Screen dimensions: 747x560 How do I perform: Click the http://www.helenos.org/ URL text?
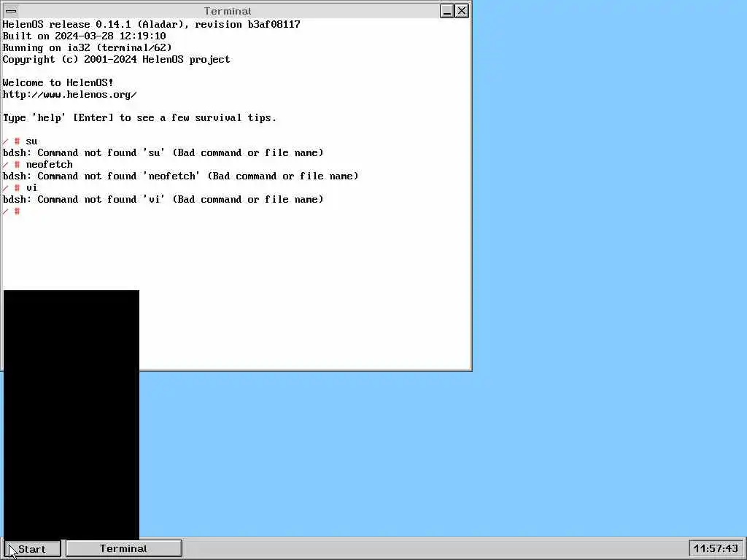click(x=69, y=94)
